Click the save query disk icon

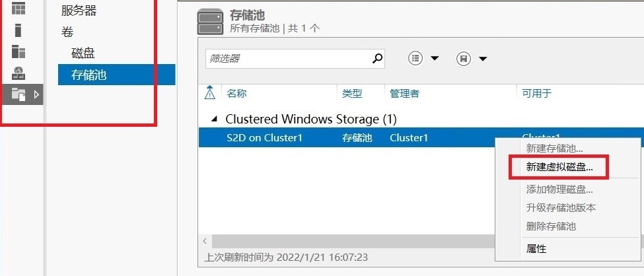pyautogui.click(x=464, y=59)
